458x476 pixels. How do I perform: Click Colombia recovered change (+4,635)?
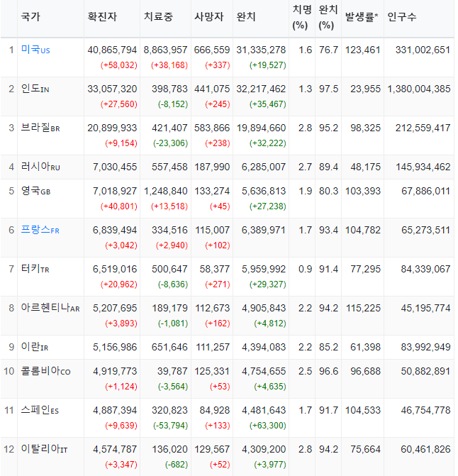(x=270, y=387)
